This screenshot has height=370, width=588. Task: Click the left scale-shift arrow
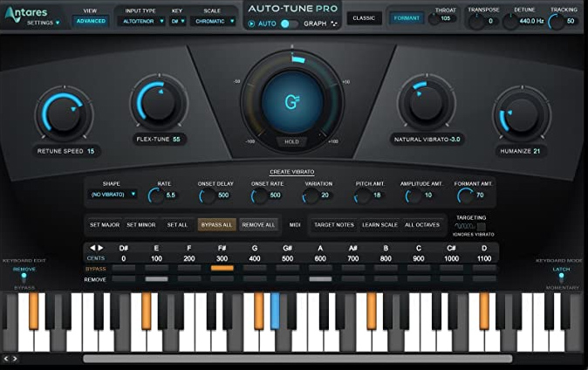point(92,248)
